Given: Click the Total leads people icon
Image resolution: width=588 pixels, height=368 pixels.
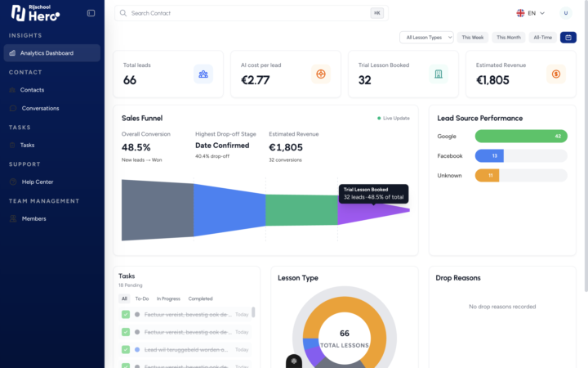Looking at the screenshot, I should [203, 74].
